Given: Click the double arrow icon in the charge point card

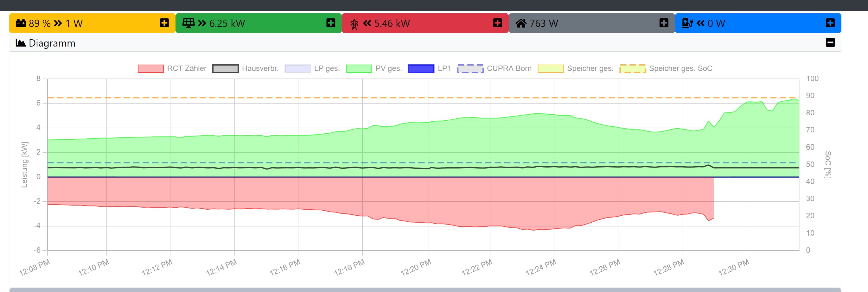Looking at the screenshot, I should [700, 23].
